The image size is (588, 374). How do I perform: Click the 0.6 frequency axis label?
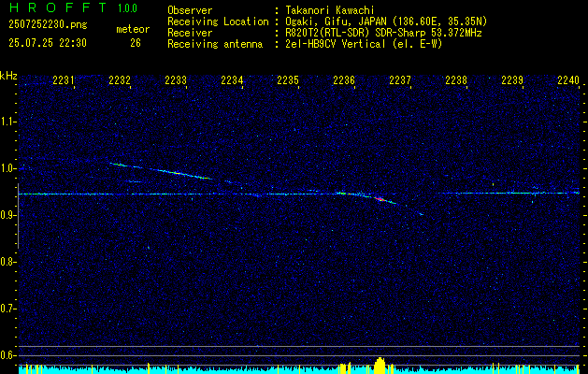point(7,355)
